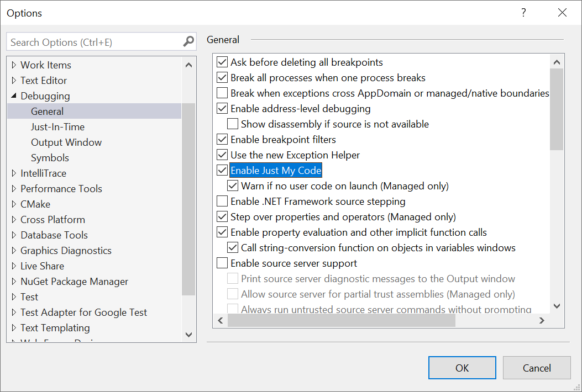Close the Options dialog with X

(x=562, y=13)
